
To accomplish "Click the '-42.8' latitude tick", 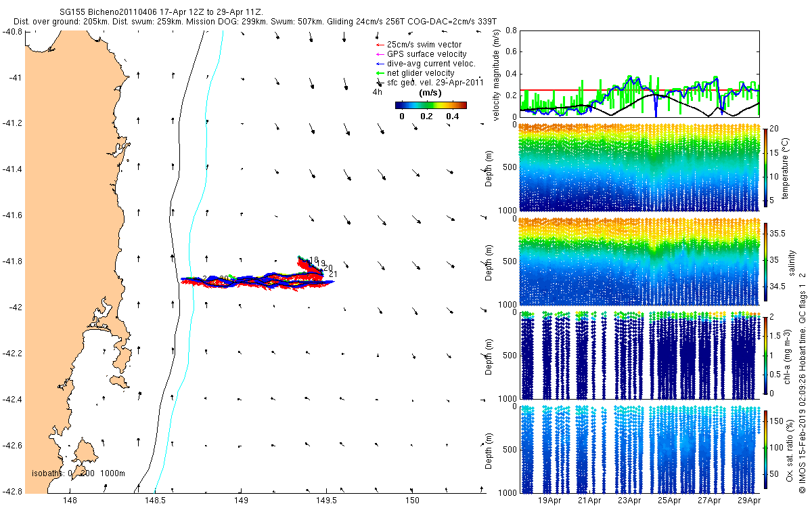I will click(12, 491).
